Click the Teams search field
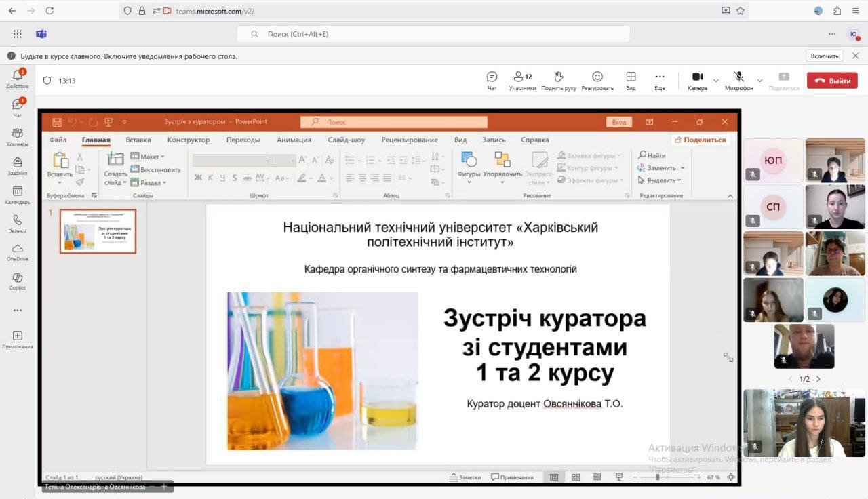This screenshot has width=868, height=499. 433,34
